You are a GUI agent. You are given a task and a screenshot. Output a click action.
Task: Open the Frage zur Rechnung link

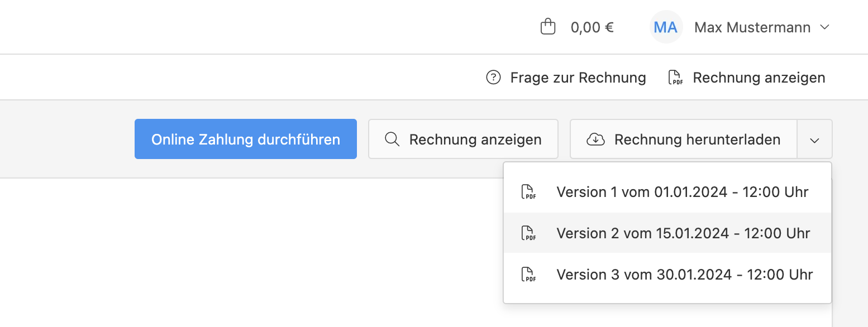(x=578, y=78)
